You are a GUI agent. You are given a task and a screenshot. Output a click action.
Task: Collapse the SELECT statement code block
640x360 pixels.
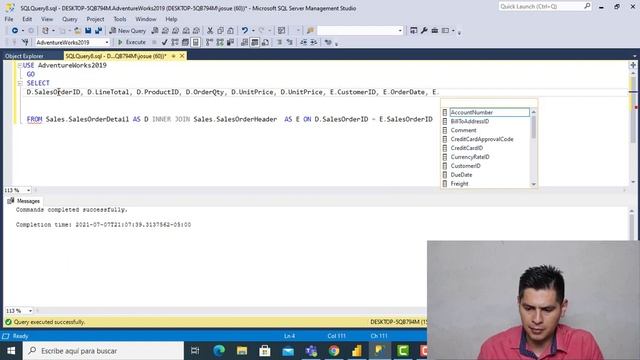(20, 83)
